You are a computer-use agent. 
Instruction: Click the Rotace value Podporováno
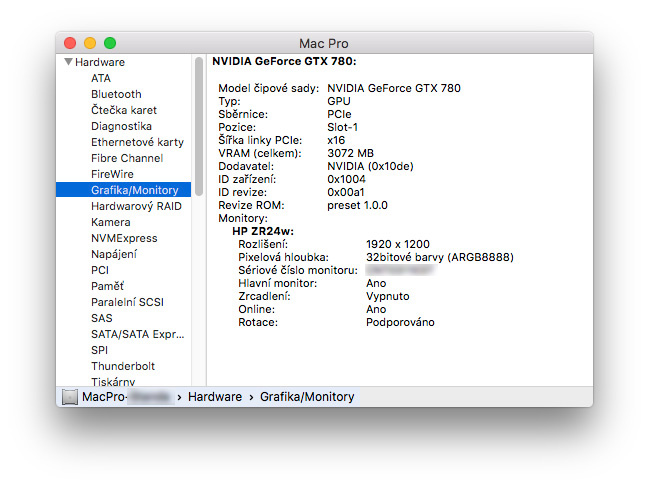click(x=400, y=322)
